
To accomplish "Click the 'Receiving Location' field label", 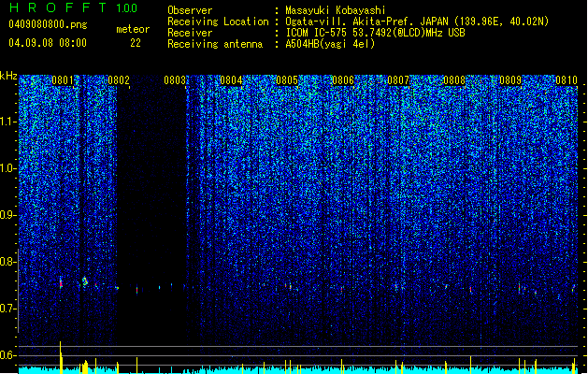I will pyautogui.click(x=218, y=22).
